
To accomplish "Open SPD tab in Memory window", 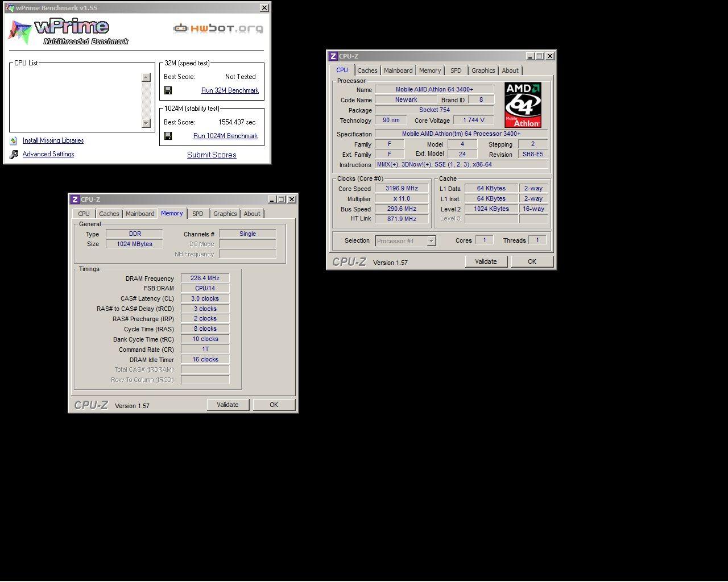I will 197,214.
